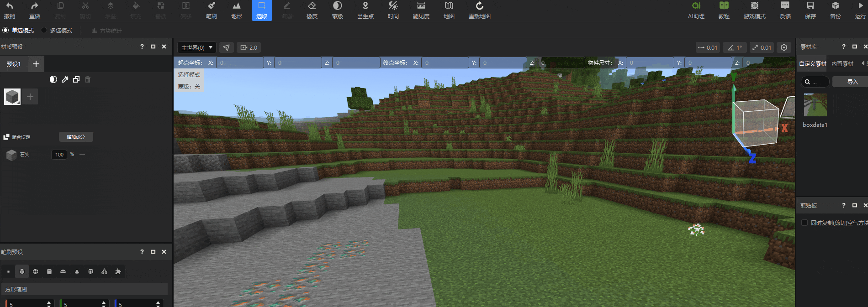The height and width of the screenshot is (307, 868).
Task: Increase the red X brush size stepper
Action: 49,302
